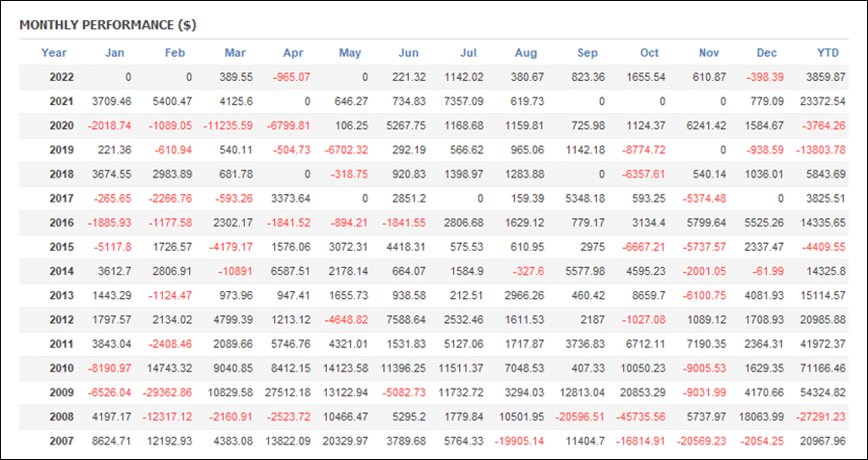Select the 2008 year row label
This screenshot has width=868, height=460.
62,418
